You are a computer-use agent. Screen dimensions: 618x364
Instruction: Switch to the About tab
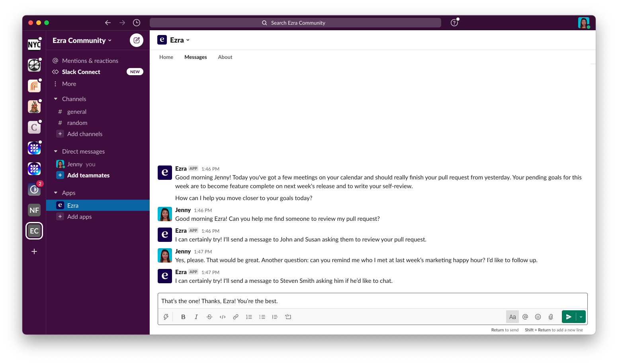tap(225, 57)
